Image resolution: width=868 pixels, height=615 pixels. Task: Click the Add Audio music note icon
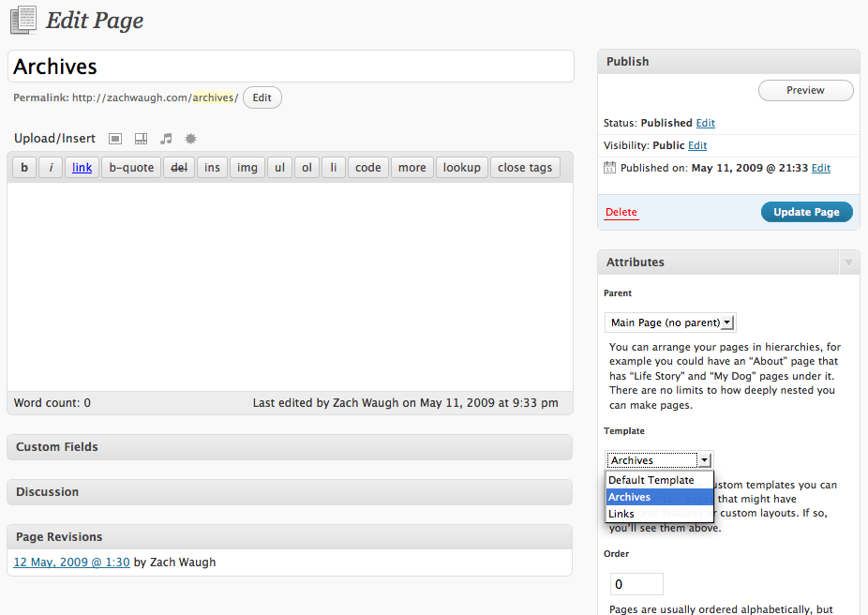[166, 139]
